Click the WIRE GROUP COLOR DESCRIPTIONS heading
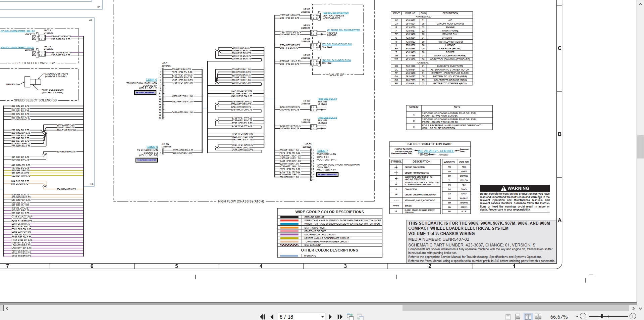 330,212
